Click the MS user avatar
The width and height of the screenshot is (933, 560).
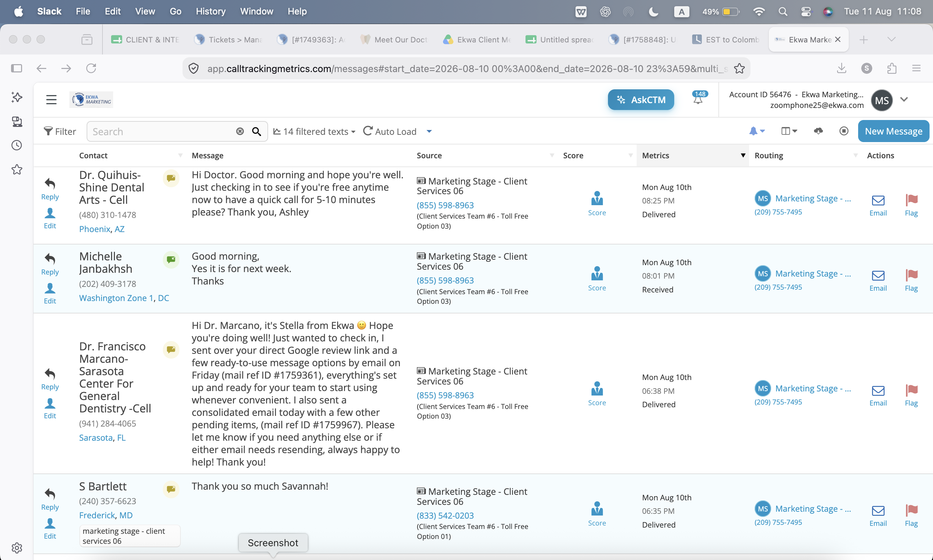pyautogui.click(x=882, y=100)
